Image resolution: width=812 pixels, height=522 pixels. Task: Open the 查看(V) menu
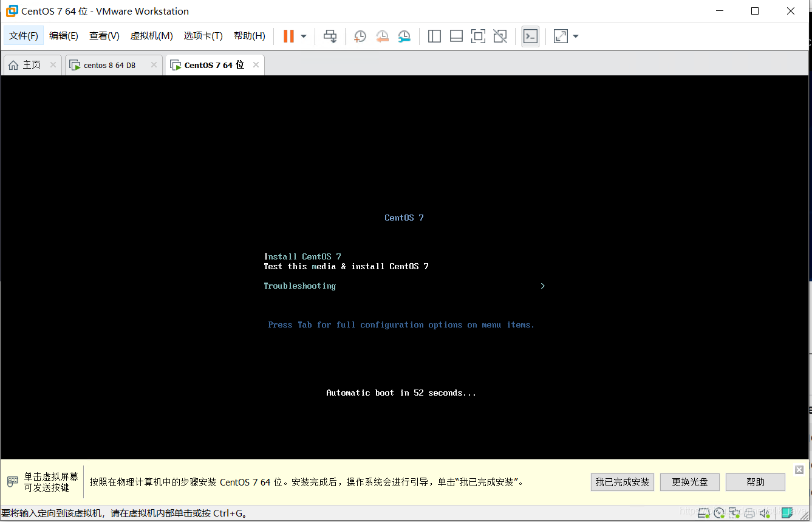point(104,36)
